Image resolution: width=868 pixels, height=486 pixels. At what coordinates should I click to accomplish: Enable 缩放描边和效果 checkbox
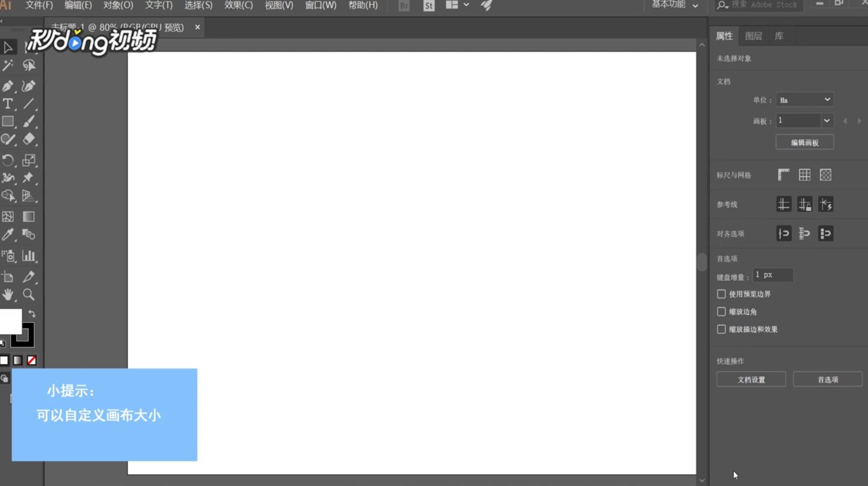[x=722, y=329]
